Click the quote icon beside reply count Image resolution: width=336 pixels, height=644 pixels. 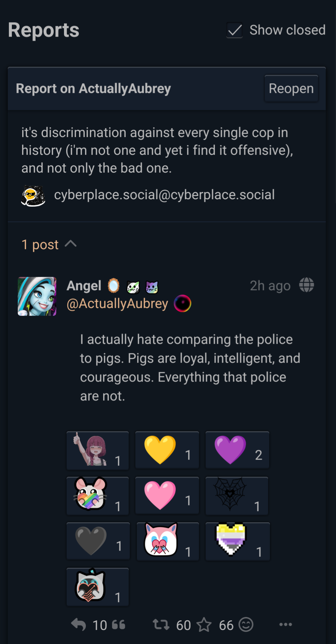pyautogui.click(x=118, y=625)
